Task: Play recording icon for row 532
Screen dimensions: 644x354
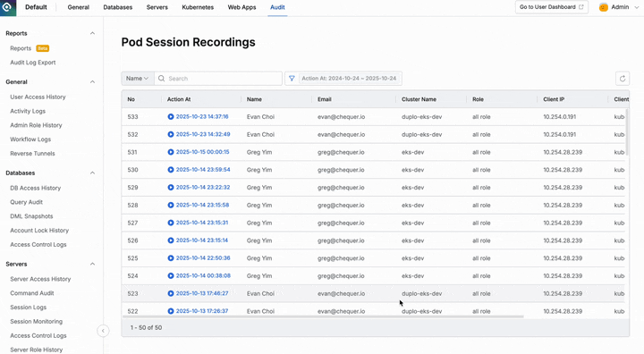Action: point(171,134)
